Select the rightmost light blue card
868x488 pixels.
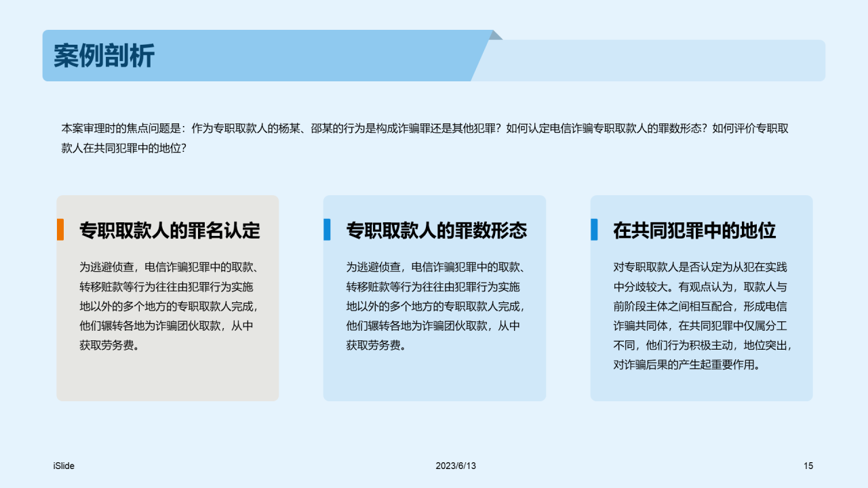coord(701,298)
